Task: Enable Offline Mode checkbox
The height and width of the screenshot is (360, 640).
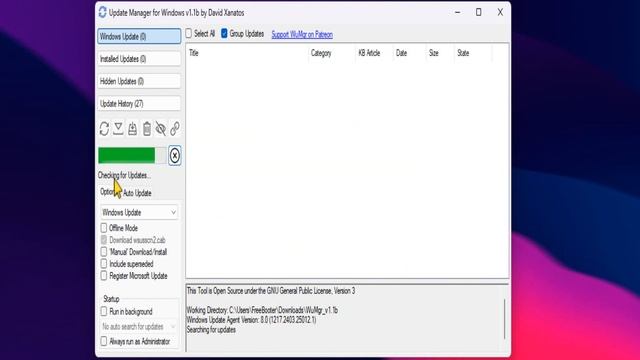Action: tap(104, 228)
